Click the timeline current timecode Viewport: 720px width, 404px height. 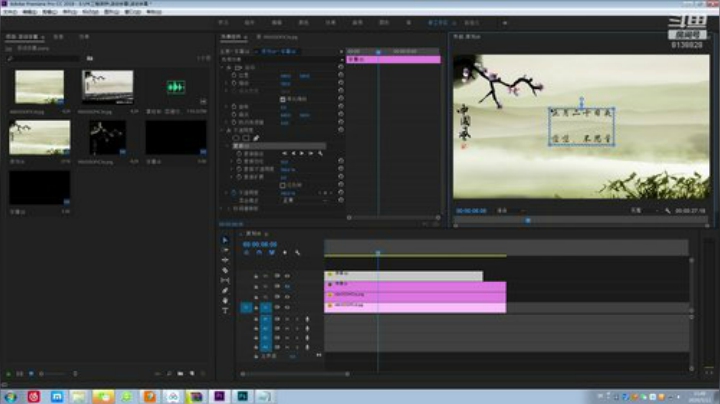click(260, 244)
